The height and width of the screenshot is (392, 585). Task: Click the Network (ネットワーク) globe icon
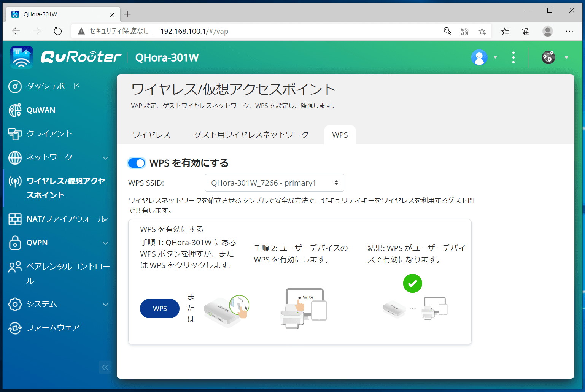15,157
